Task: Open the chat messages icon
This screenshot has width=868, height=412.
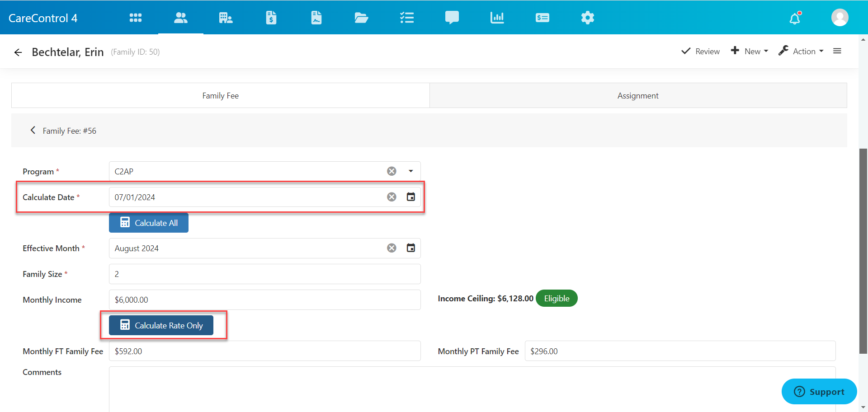Action: click(452, 18)
